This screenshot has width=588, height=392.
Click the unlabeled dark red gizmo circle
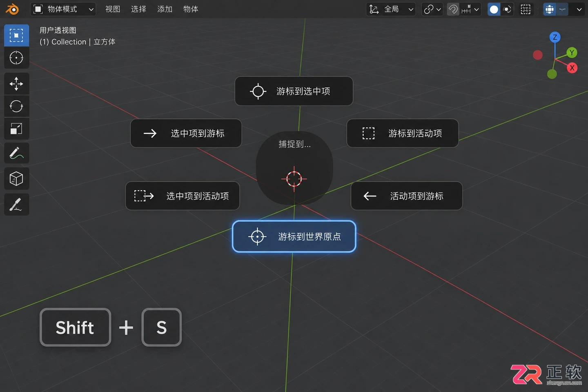pyautogui.click(x=538, y=55)
